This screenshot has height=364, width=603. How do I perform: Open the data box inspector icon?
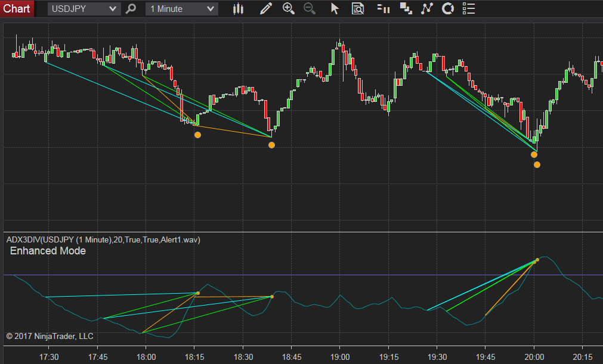(358, 8)
